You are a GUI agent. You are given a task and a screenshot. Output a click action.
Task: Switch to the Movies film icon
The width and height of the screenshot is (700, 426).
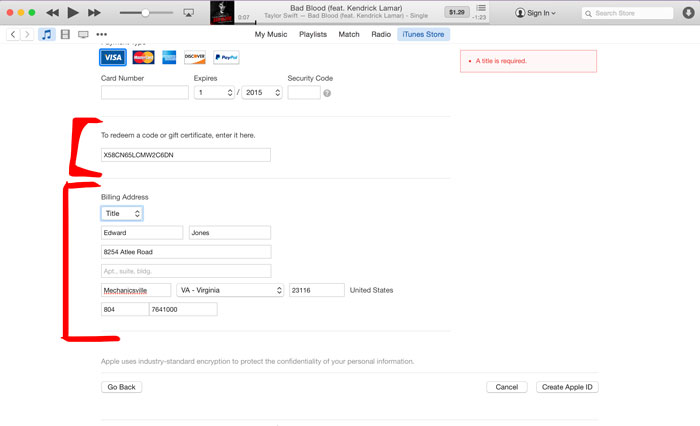pos(65,34)
